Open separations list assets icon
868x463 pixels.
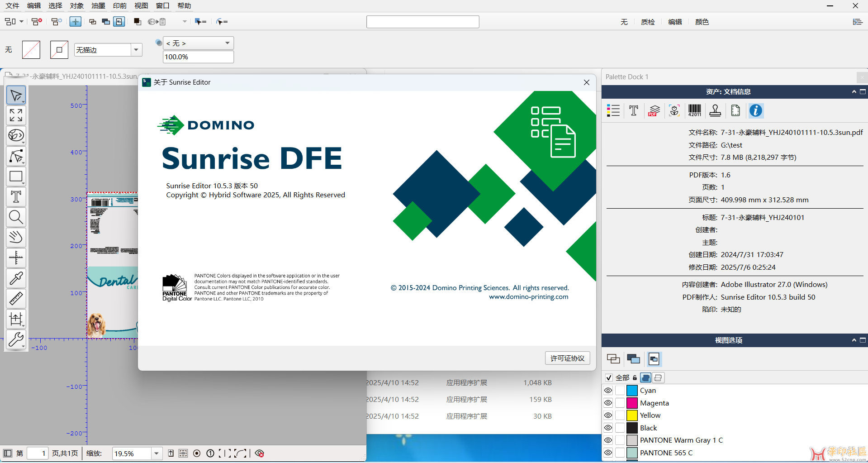[613, 110]
